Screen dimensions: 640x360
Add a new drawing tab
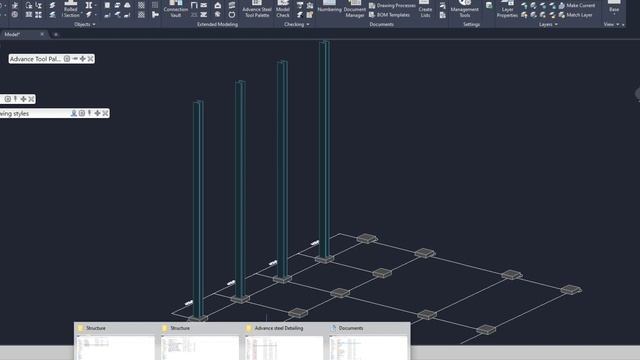click(56, 35)
